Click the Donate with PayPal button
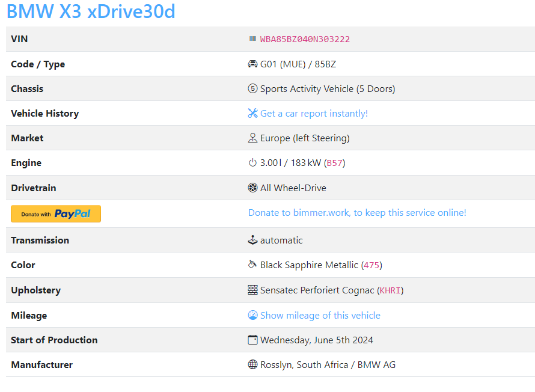This screenshot has width=535, height=392. pos(55,213)
